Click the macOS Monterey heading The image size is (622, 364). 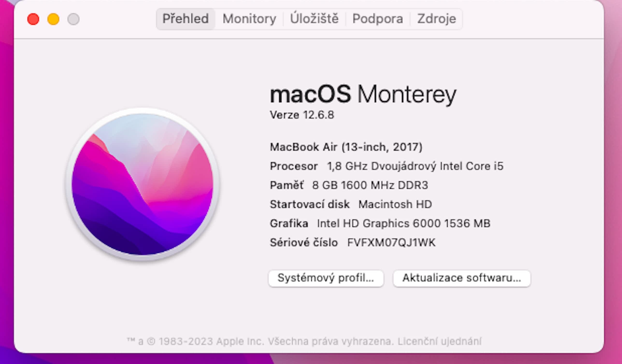363,95
